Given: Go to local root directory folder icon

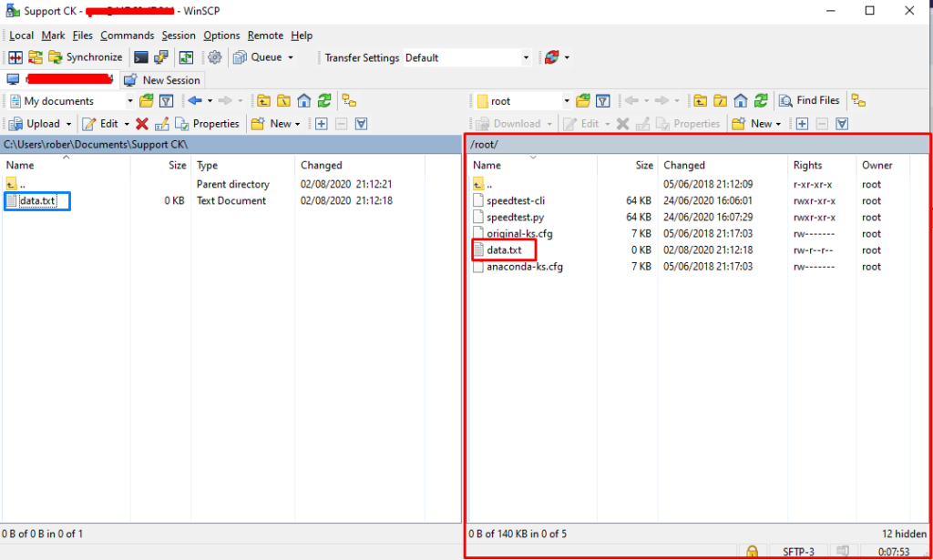Looking at the screenshot, I should click(x=284, y=101).
